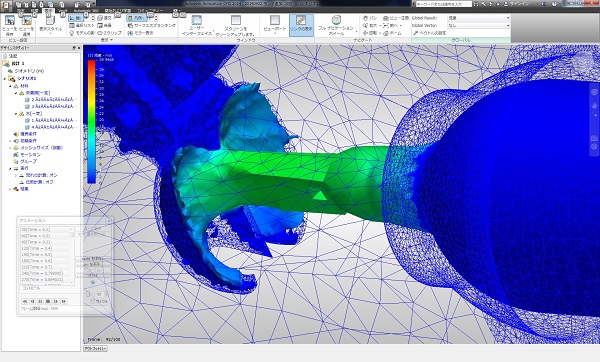Click the Home view icon
600x362 pixels.
(x=392, y=33)
